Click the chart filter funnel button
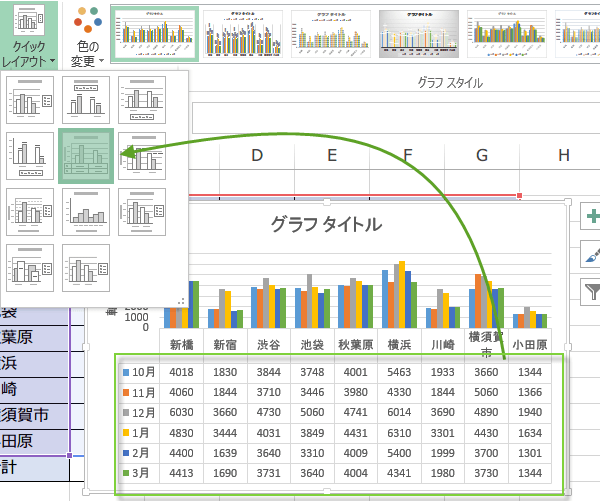This screenshot has height=501, width=600. [592, 292]
